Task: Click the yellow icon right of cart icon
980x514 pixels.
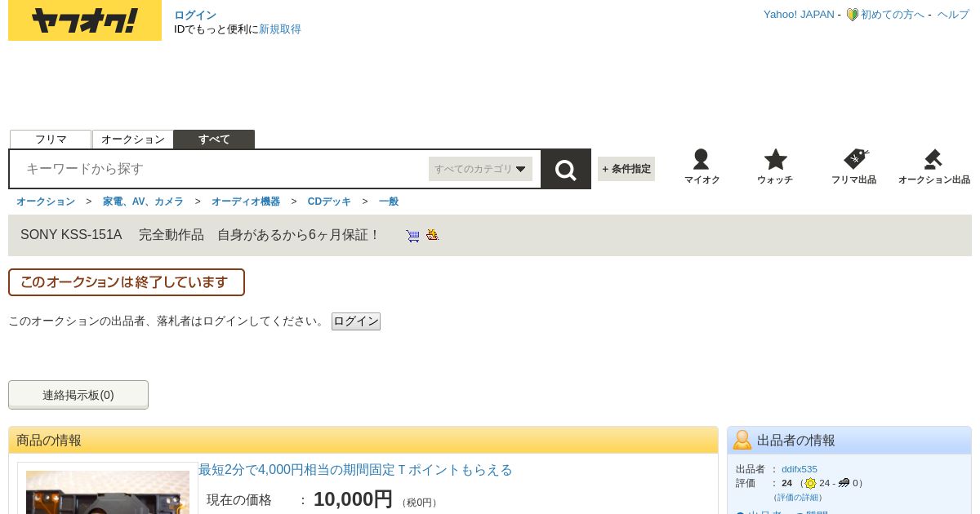Action: click(433, 235)
